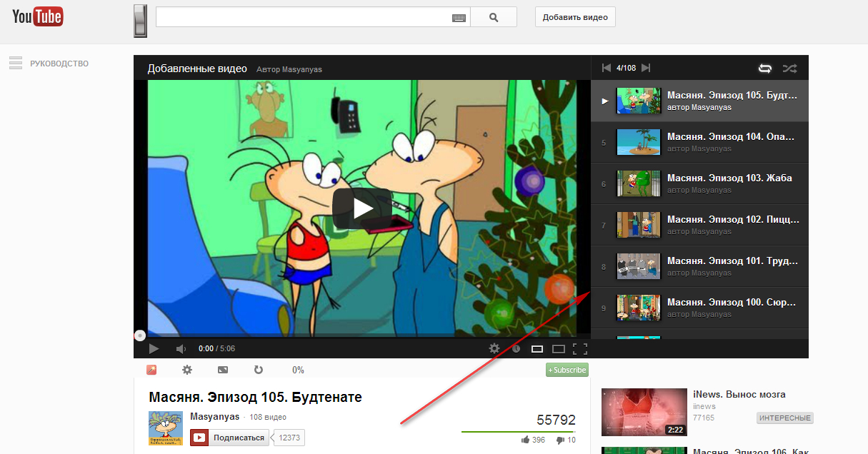
Task: Open Masyanyas channel avatar
Action: [166, 428]
